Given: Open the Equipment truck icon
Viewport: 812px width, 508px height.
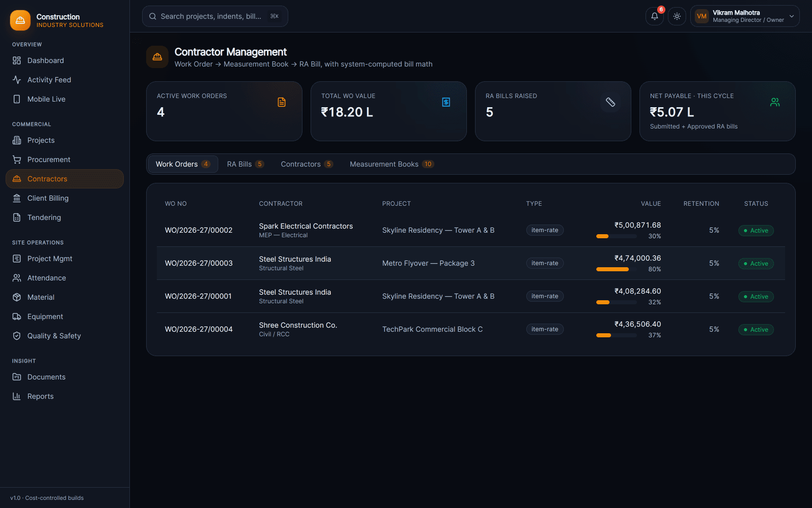Looking at the screenshot, I should (x=17, y=316).
